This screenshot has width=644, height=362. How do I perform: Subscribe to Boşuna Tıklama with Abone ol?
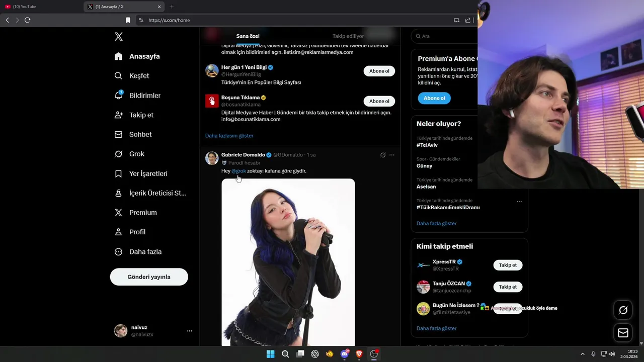[x=379, y=101]
